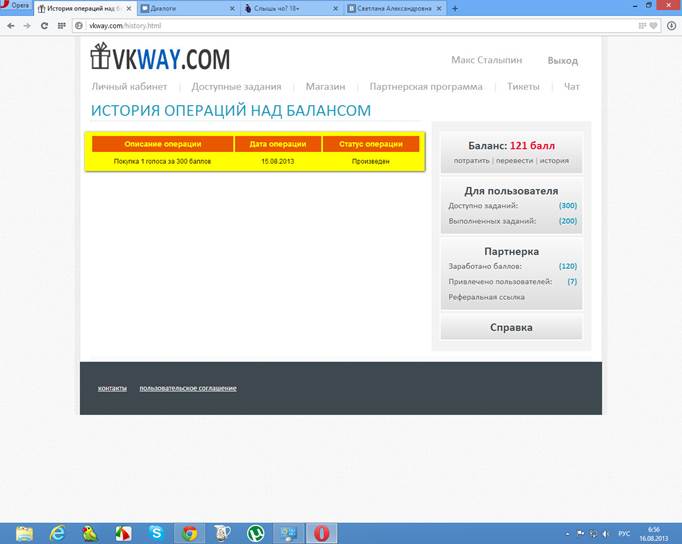Click the Дата операции column header

278,144
